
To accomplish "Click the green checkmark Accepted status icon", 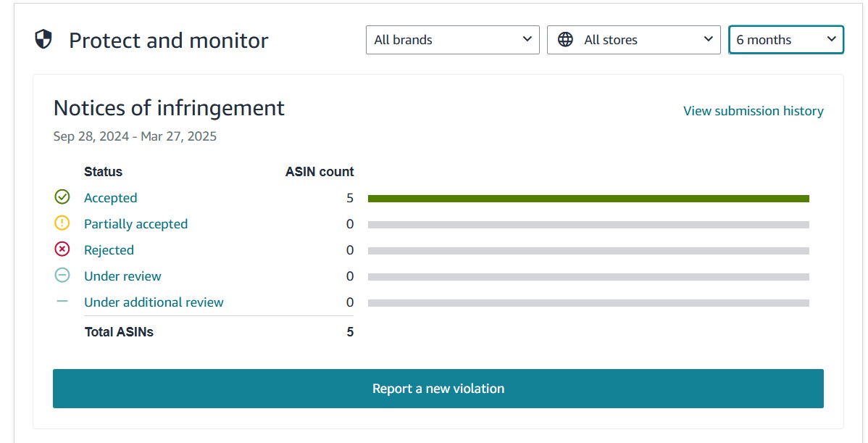I will coord(62,196).
